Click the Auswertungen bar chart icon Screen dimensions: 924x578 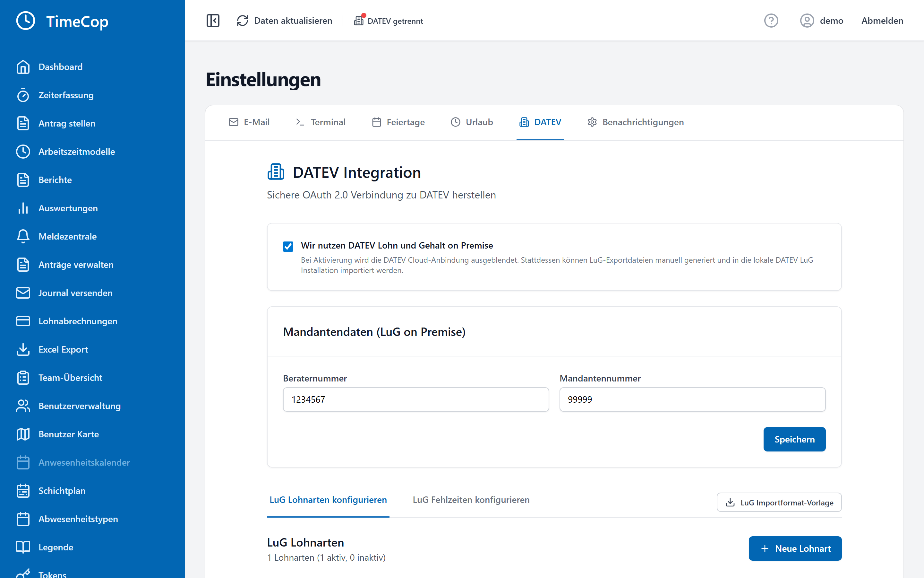coord(23,208)
